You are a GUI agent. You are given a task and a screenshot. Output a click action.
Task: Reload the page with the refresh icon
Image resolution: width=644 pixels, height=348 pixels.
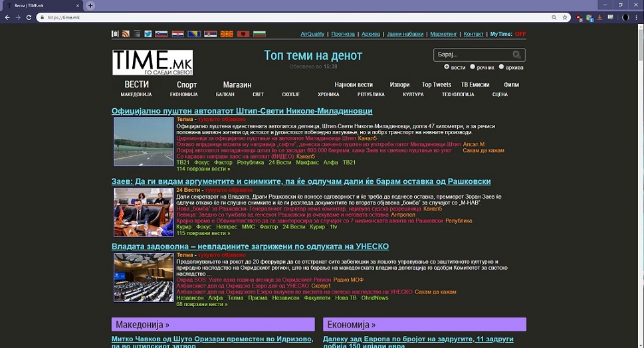(29, 18)
